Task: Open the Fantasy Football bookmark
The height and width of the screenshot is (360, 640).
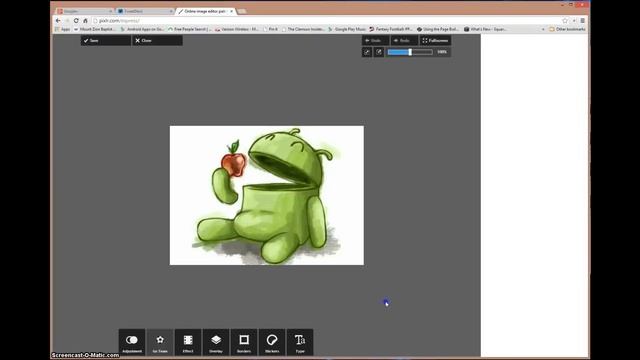Action: (x=391, y=29)
